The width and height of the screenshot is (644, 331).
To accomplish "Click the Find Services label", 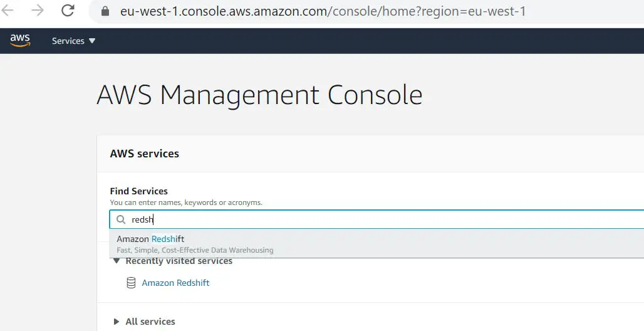I will [x=139, y=191].
